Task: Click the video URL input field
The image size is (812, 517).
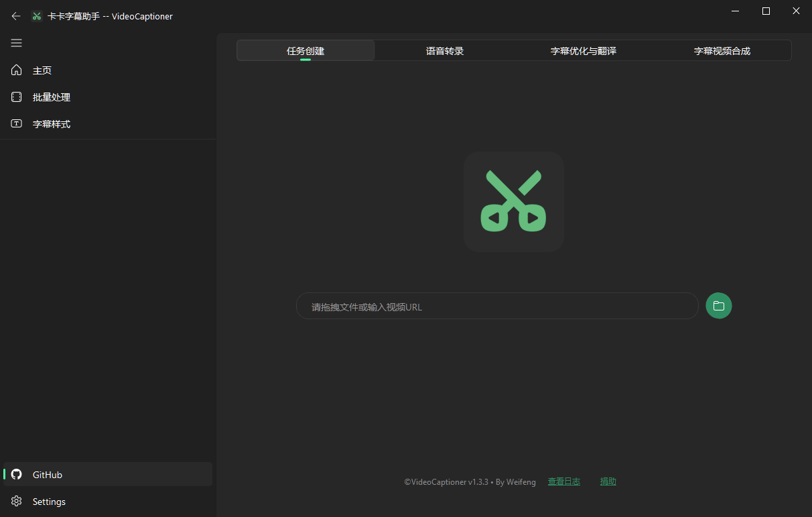Action: 497,306
